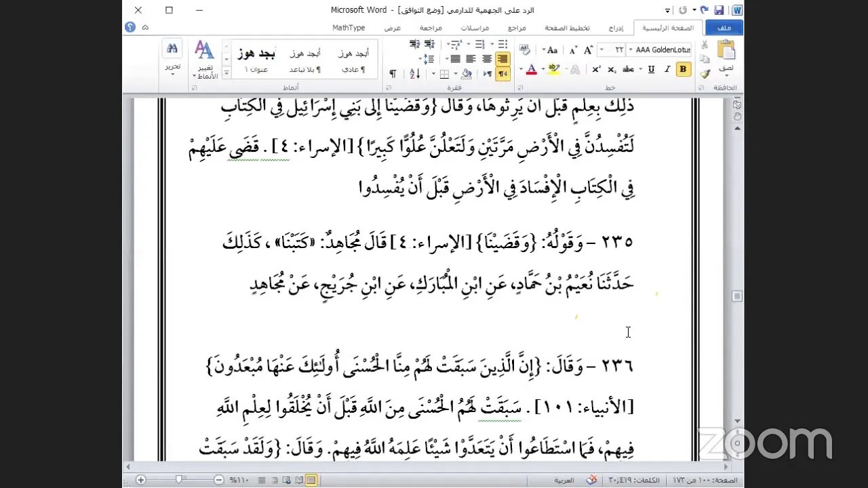The image size is (868, 488).
Task: Click the Shading paint bucket
Action: tap(466, 74)
